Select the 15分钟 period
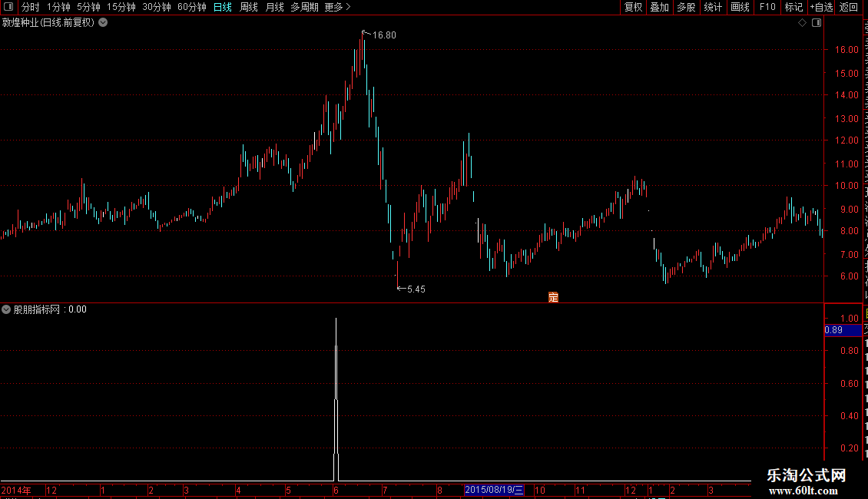Screen dimensions: 868x499 pos(121,7)
